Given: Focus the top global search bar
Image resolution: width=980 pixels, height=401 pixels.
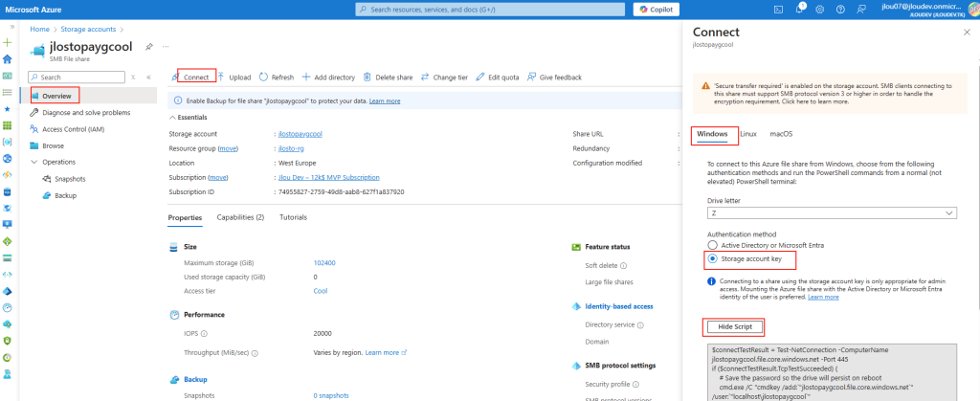Looking at the screenshot, I should 490,10.
